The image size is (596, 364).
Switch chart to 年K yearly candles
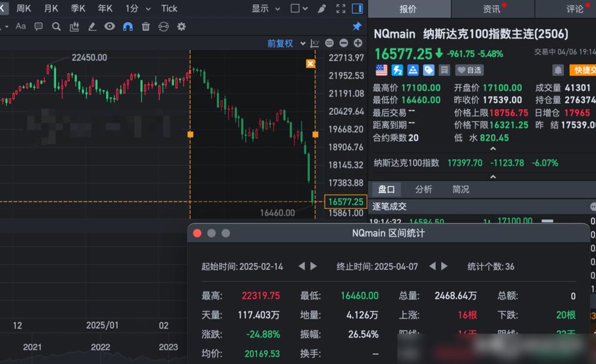click(x=105, y=8)
